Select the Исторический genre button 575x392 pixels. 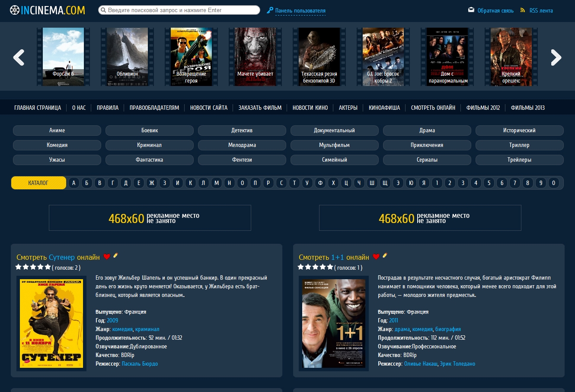click(520, 131)
